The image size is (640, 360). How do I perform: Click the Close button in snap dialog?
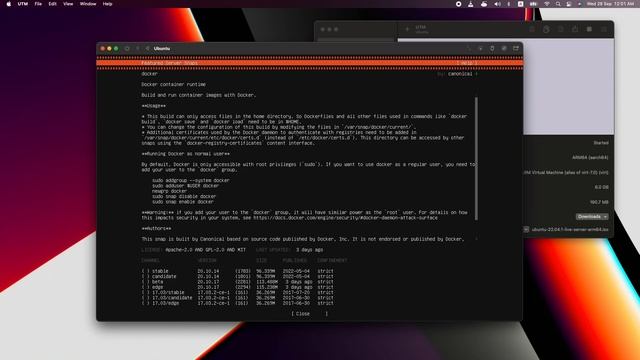click(309, 313)
